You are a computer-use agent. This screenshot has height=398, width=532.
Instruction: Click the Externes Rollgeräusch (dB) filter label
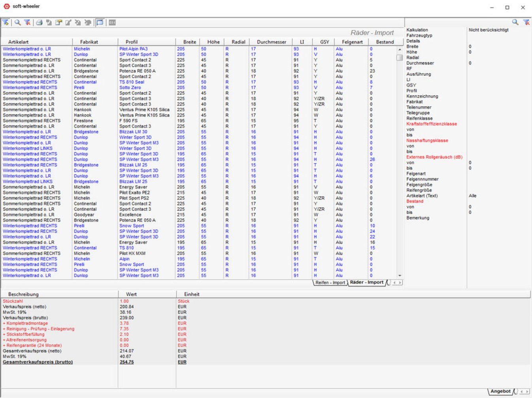(x=434, y=157)
